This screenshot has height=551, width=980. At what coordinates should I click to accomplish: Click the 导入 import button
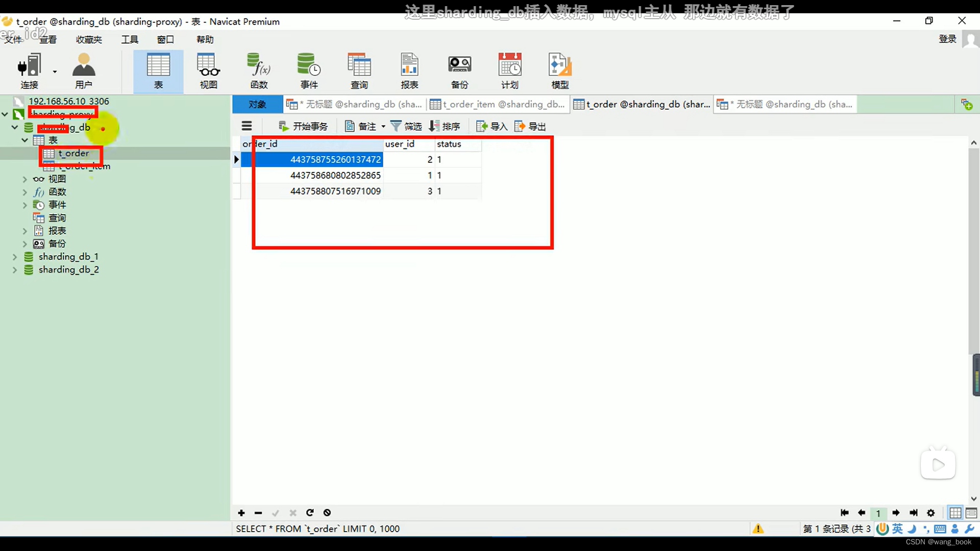[492, 126]
